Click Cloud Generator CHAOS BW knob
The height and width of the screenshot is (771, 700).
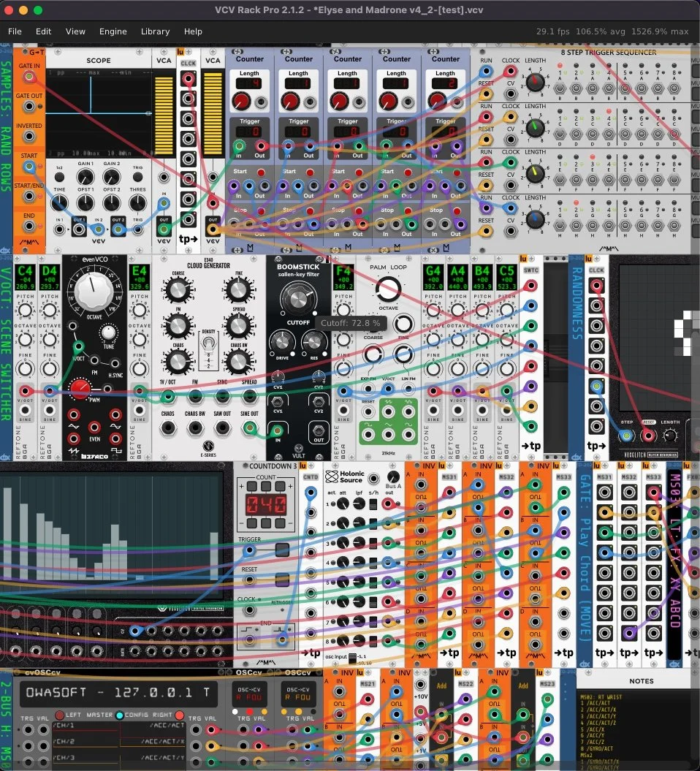[x=238, y=361]
